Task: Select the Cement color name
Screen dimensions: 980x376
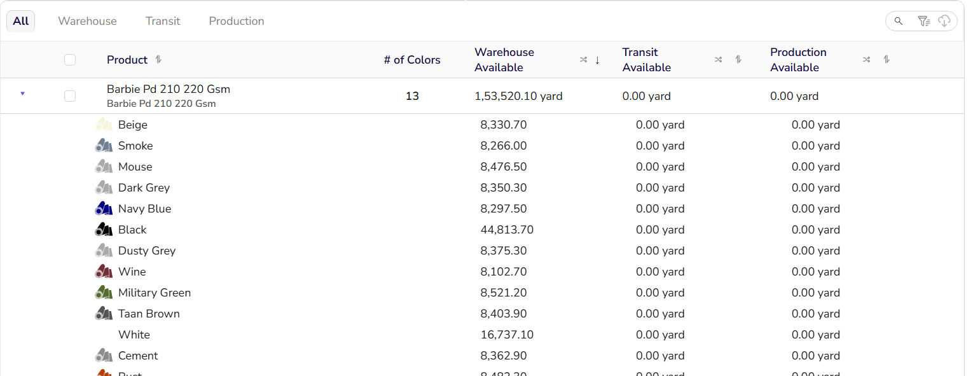Action: [x=138, y=356]
